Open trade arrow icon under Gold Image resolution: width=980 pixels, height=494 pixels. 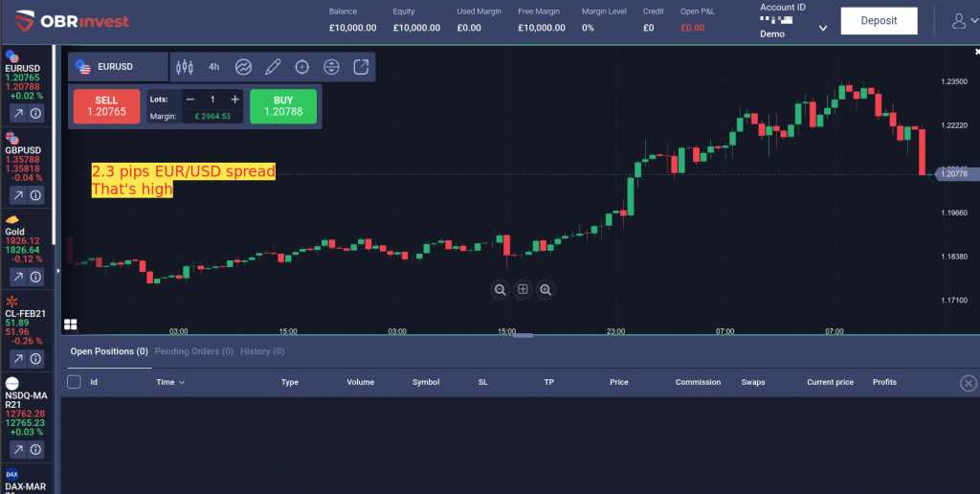pyautogui.click(x=18, y=277)
